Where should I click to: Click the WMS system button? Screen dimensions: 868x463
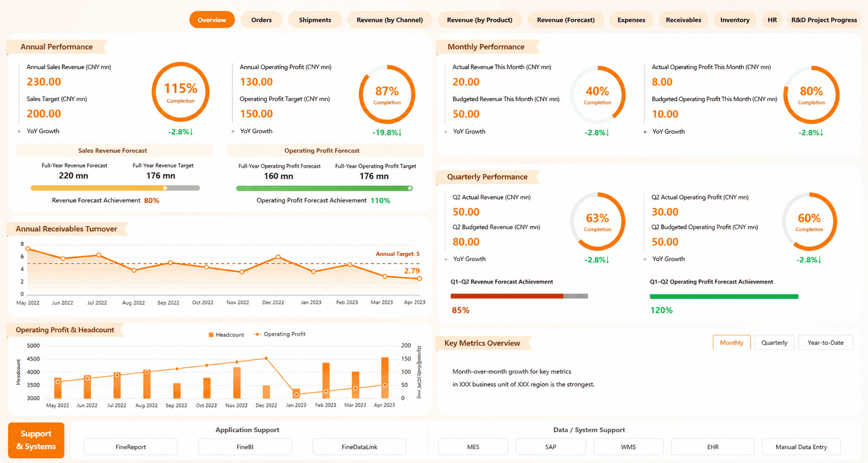628,447
